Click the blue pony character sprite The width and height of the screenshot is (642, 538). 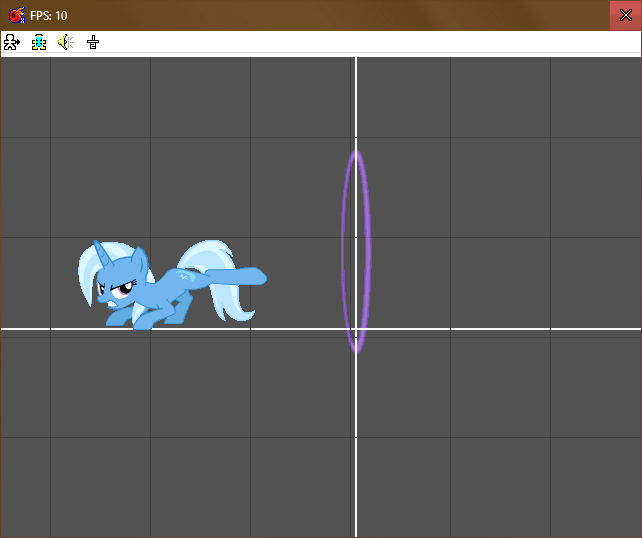[172, 285]
